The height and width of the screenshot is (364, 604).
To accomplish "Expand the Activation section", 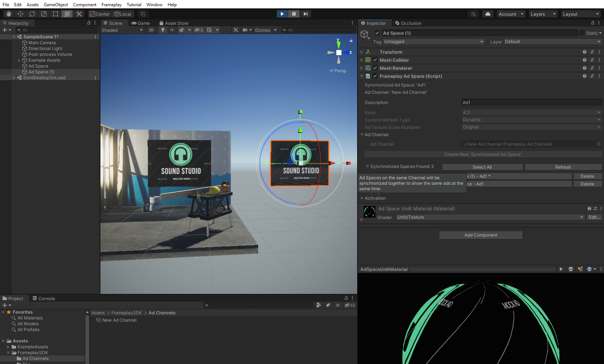I will 362,198.
